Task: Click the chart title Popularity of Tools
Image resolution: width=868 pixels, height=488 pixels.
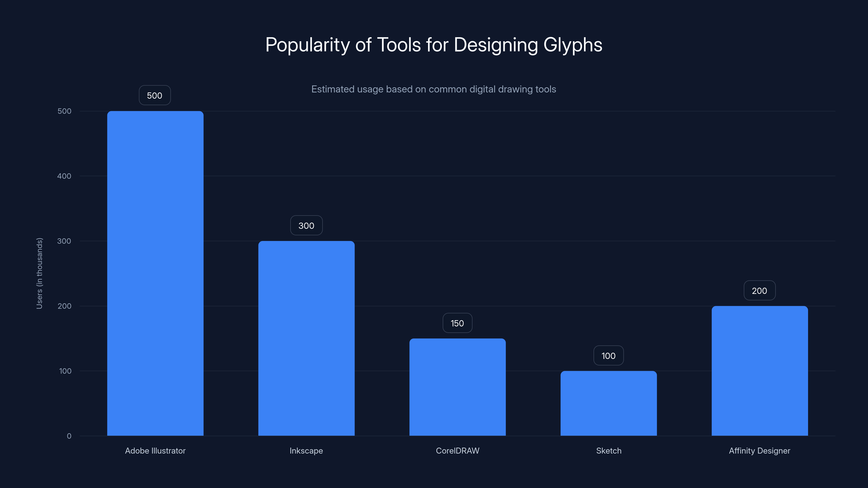Action: pos(434,45)
